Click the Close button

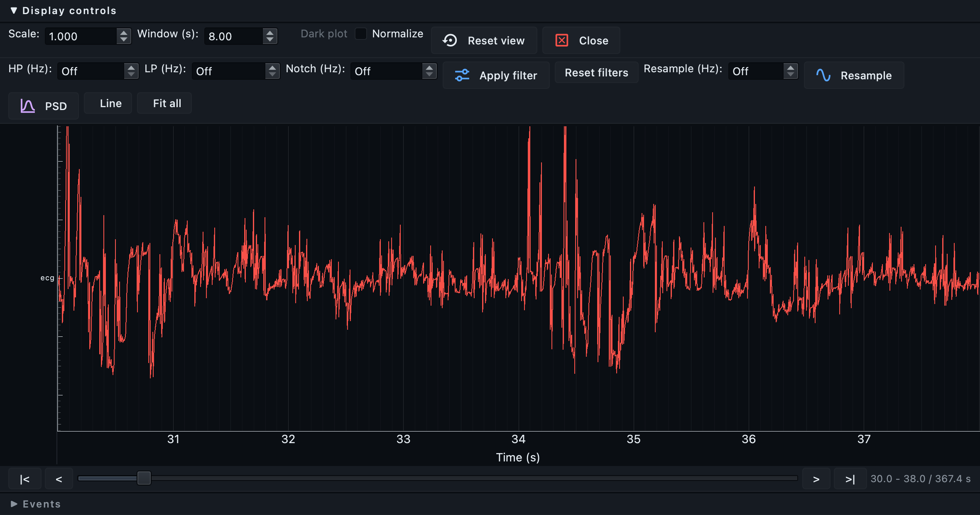581,40
